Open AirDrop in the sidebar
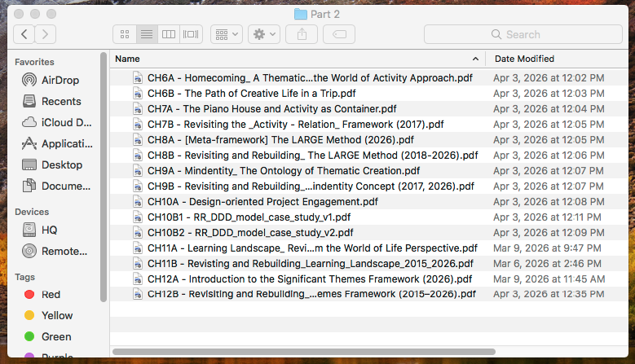Screen dimensions: 635x364 (x=61, y=80)
